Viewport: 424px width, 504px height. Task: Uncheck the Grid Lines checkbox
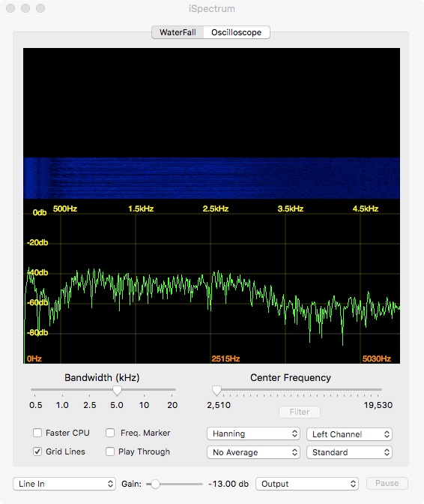(x=37, y=451)
